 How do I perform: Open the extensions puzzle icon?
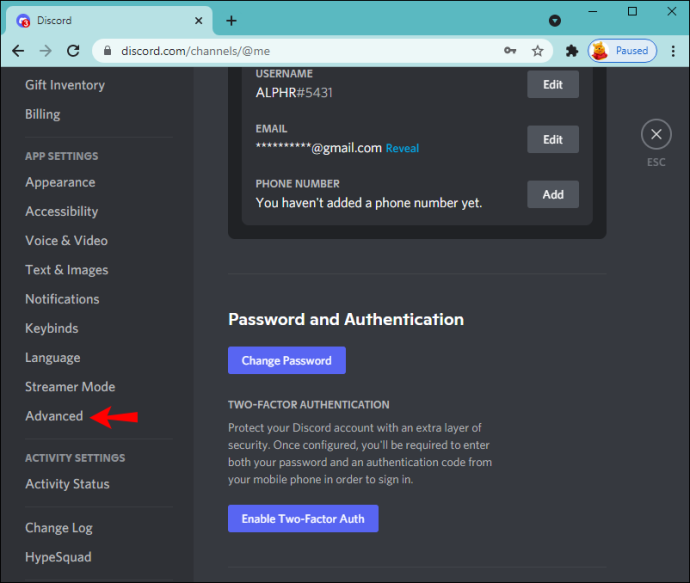pyautogui.click(x=572, y=51)
